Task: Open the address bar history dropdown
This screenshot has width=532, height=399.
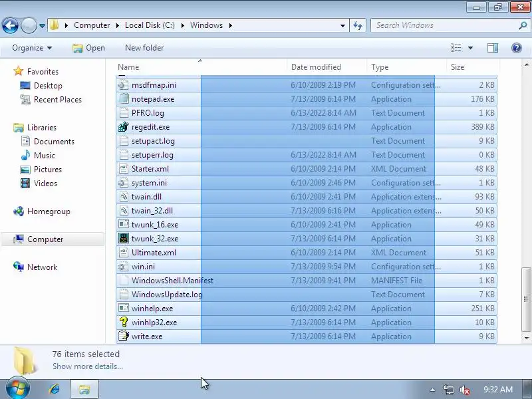Action: tap(342, 25)
